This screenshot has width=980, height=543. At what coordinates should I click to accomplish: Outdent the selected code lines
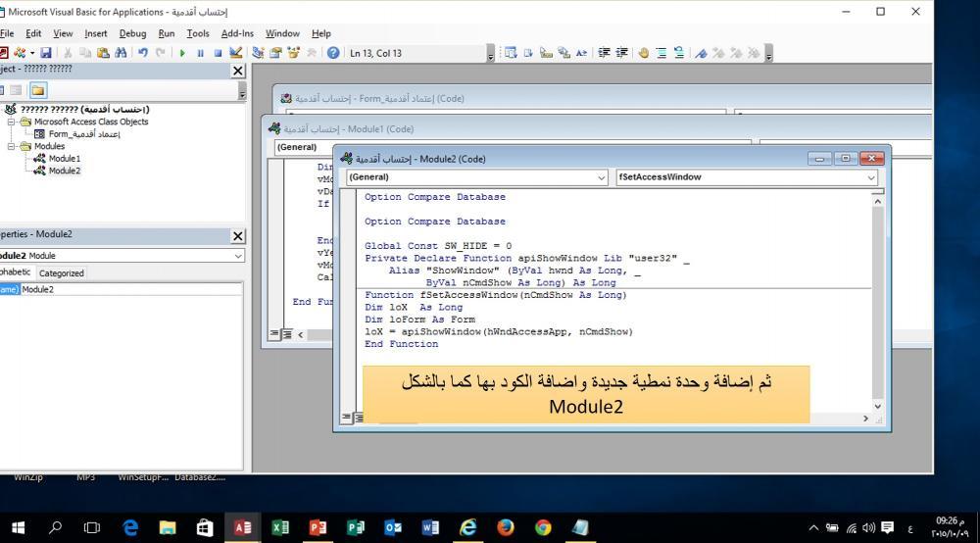(x=622, y=53)
